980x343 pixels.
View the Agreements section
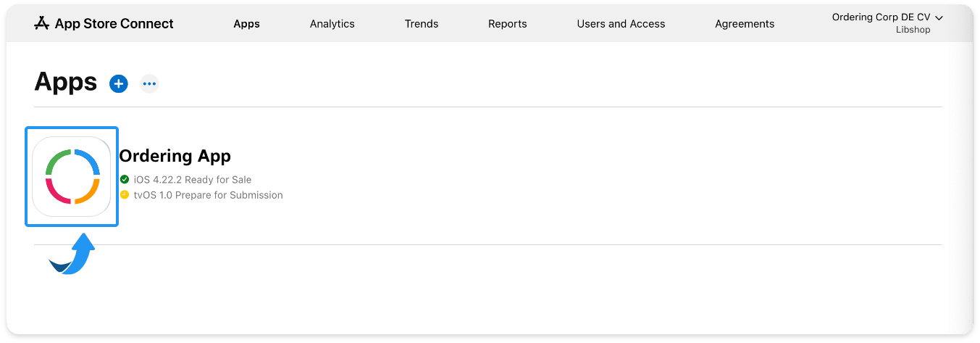tap(745, 24)
